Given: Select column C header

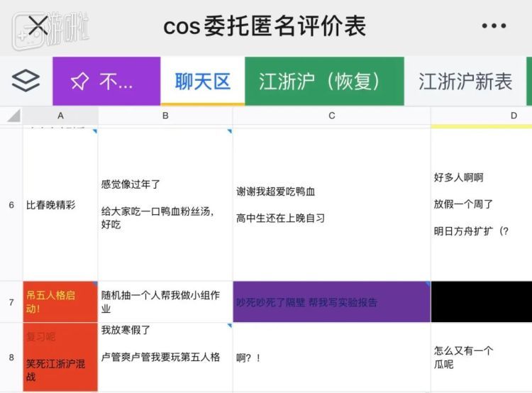Looking at the screenshot, I should pyautogui.click(x=331, y=116).
